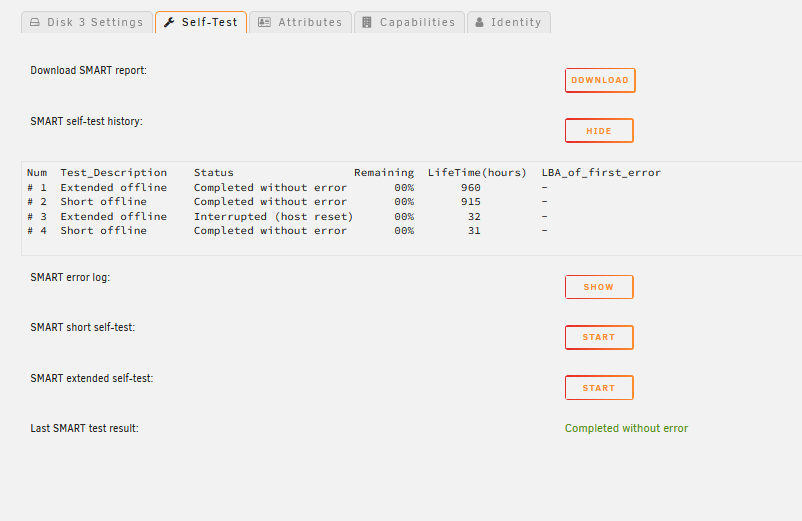The width and height of the screenshot is (802, 521).
Task: Click the Num column header
Action: click(x=37, y=173)
